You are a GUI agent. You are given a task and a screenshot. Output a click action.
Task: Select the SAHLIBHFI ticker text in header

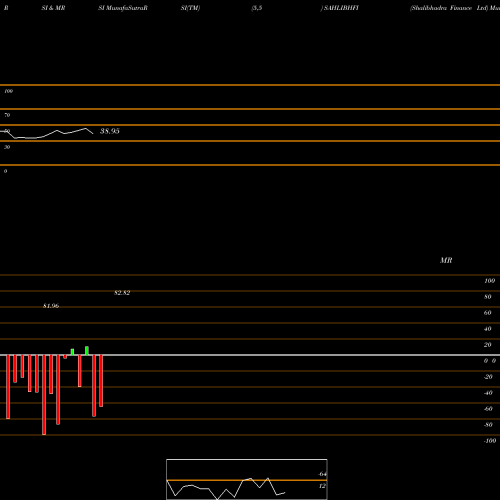pyautogui.click(x=341, y=8)
